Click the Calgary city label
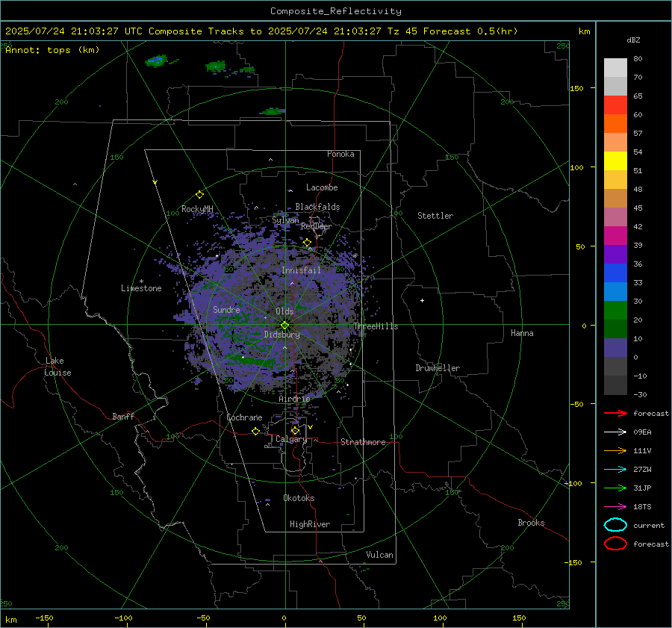Viewport: 672px width, 628px height. point(291,439)
